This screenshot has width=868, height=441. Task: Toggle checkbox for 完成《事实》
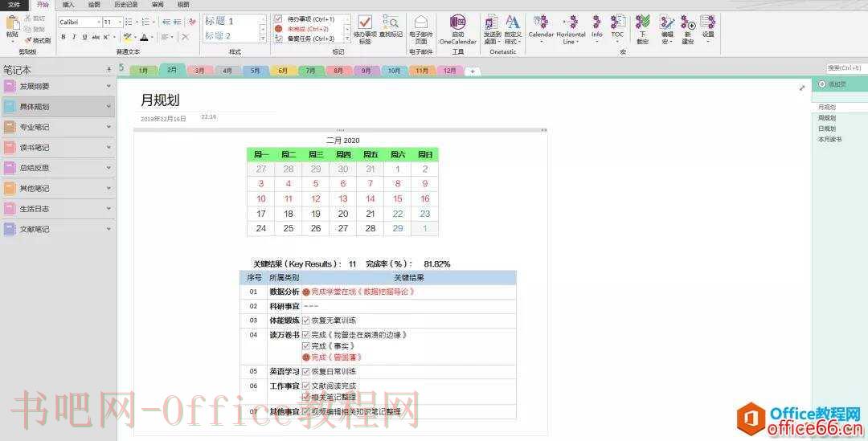306,346
